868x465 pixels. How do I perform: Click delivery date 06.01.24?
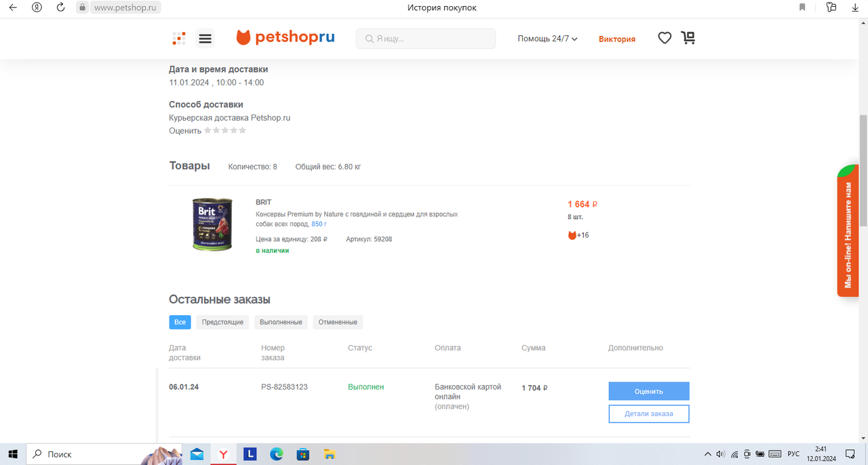pos(184,387)
